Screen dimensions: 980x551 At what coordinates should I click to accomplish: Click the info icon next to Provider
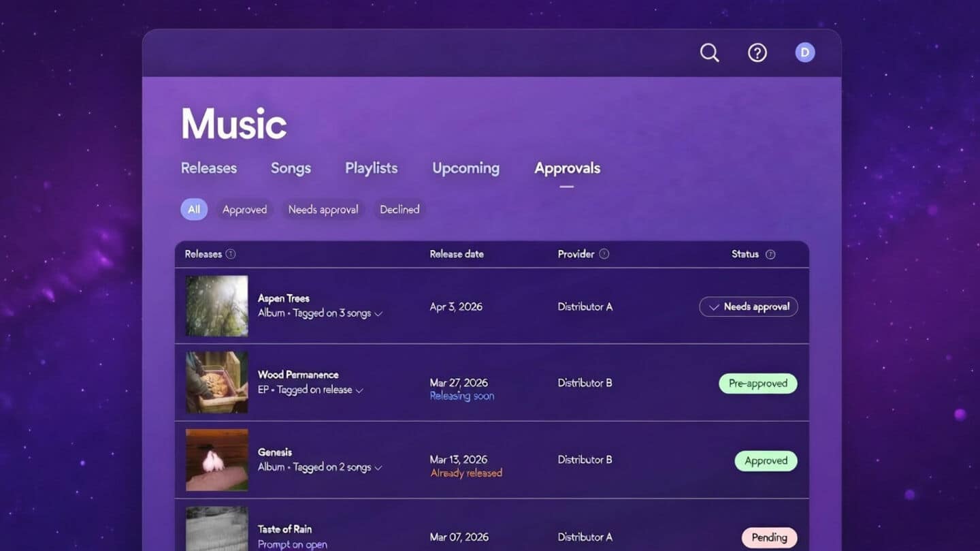coord(604,253)
